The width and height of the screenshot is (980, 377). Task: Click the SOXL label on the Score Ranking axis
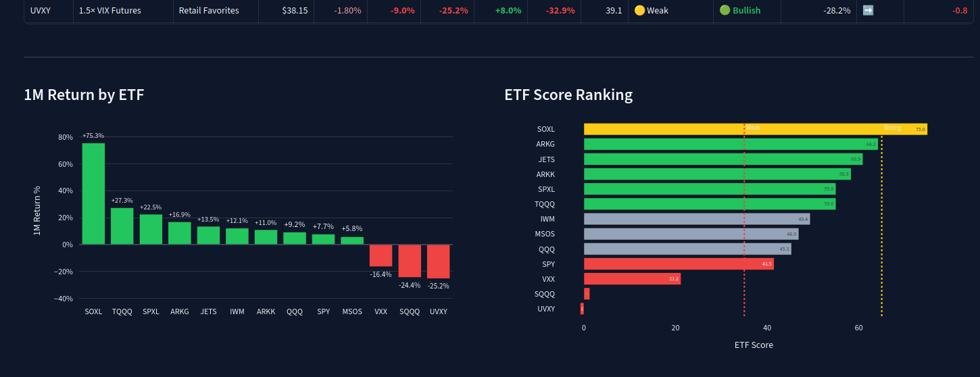click(x=546, y=129)
